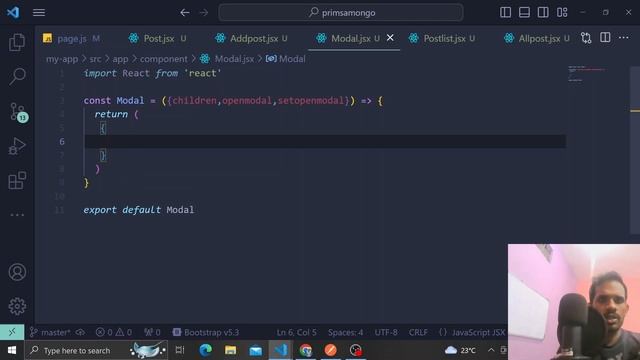Click the vertical scrollbar of the editor
Viewport: 640px width, 360px height.
pyautogui.click(x=635, y=150)
